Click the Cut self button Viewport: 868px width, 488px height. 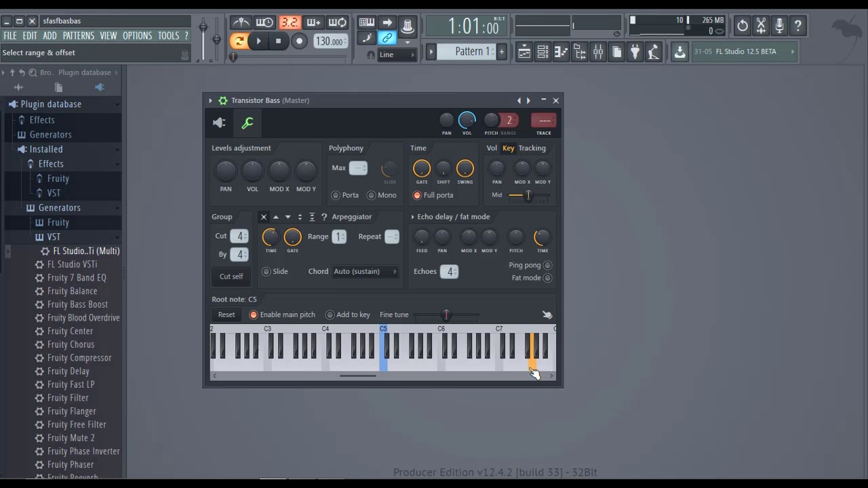click(x=231, y=277)
